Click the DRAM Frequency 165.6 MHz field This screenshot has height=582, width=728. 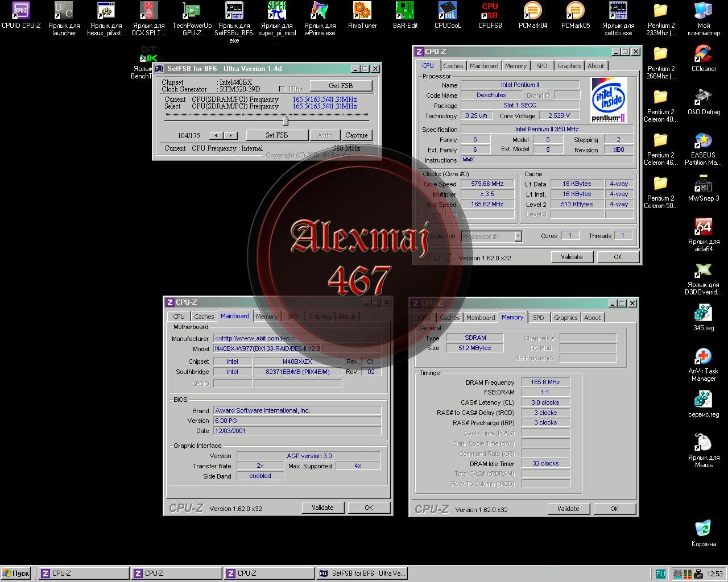(x=545, y=382)
